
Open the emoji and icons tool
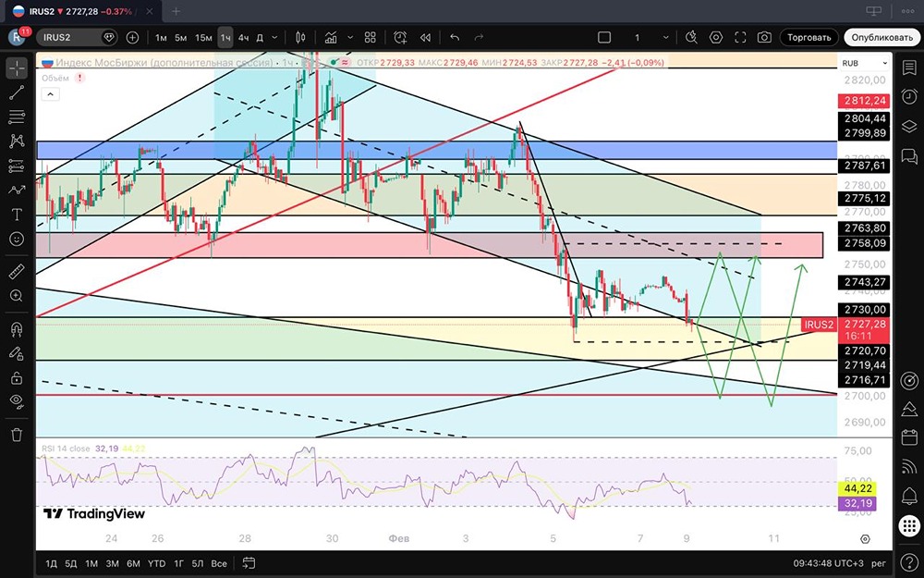click(x=17, y=239)
